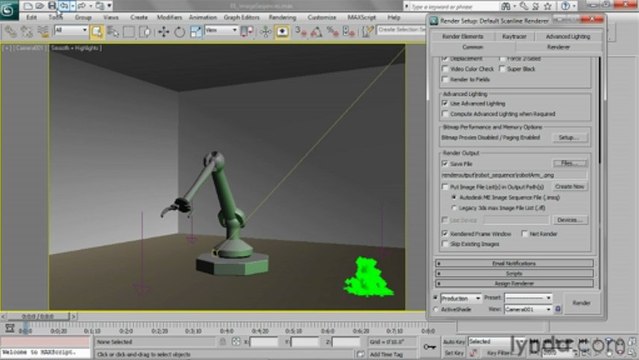Open the Modifiers menu
Viewport: 639px width, 360px height.
[170, 18]
